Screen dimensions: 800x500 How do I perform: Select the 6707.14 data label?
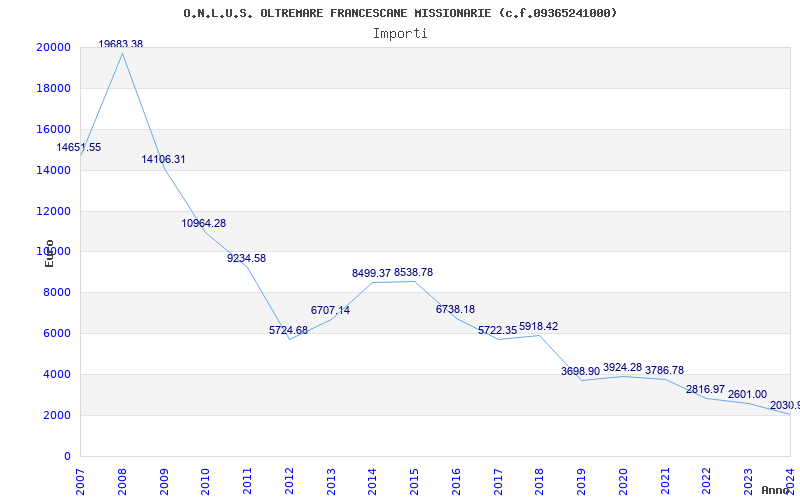pyautogui.click(x=330, y=310)
